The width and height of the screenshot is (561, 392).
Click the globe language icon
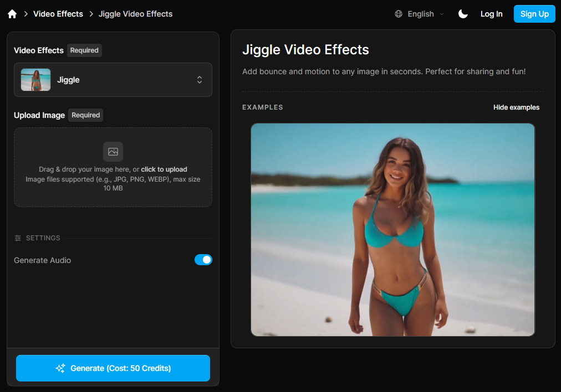[399, 14]
